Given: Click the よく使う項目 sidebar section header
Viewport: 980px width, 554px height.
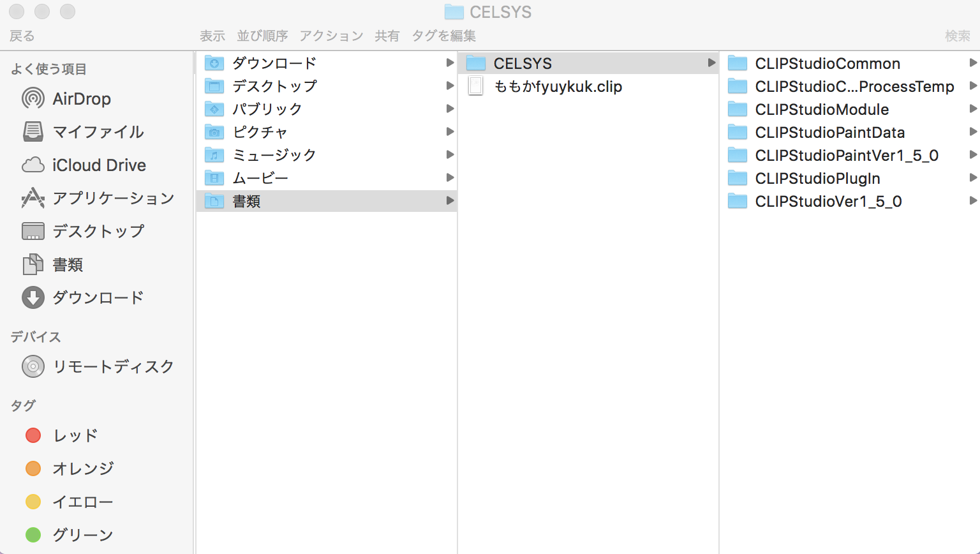Looking at the screenshot, I should (48, 69).
